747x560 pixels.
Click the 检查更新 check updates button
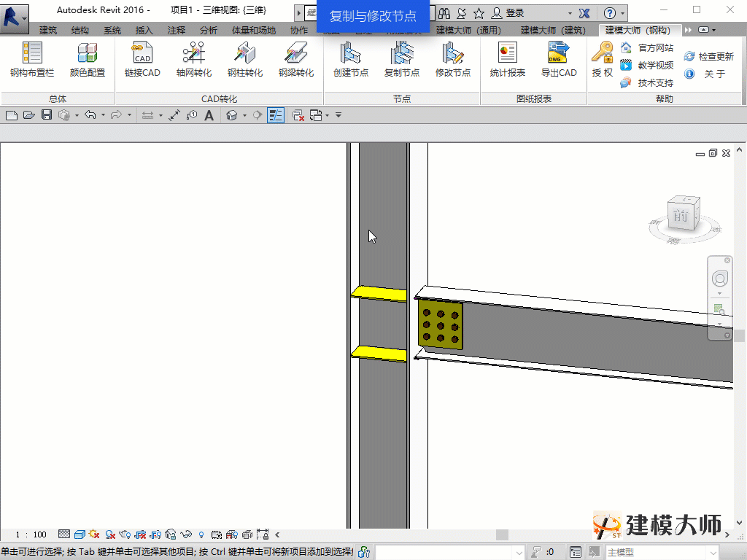click(x=709, y=56)
